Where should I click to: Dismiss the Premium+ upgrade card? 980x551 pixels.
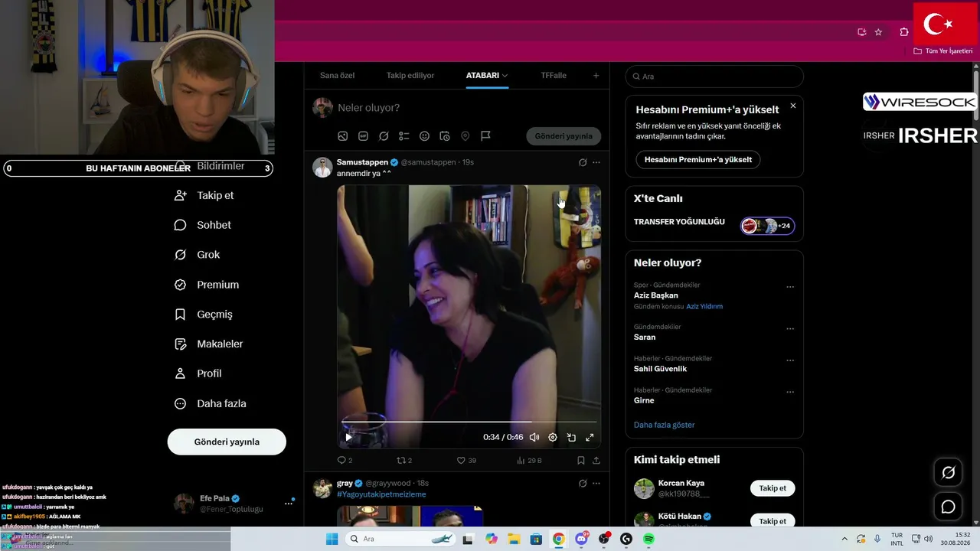[793, 106]
